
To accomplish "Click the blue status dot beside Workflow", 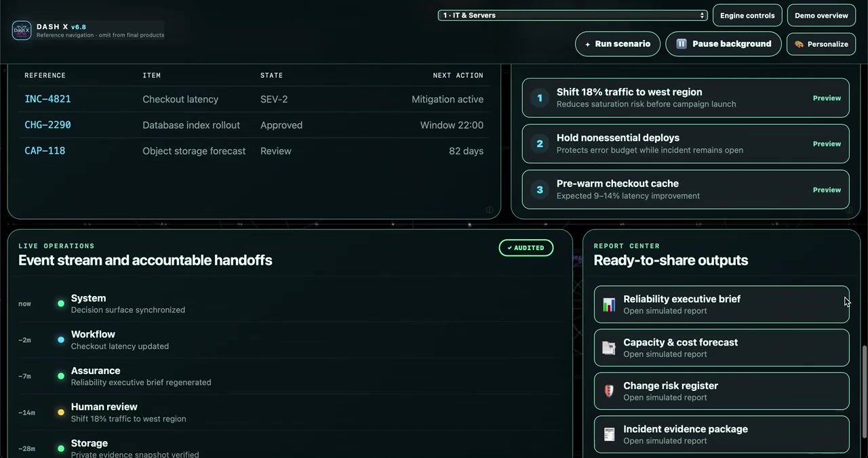I will click(61, 340).
